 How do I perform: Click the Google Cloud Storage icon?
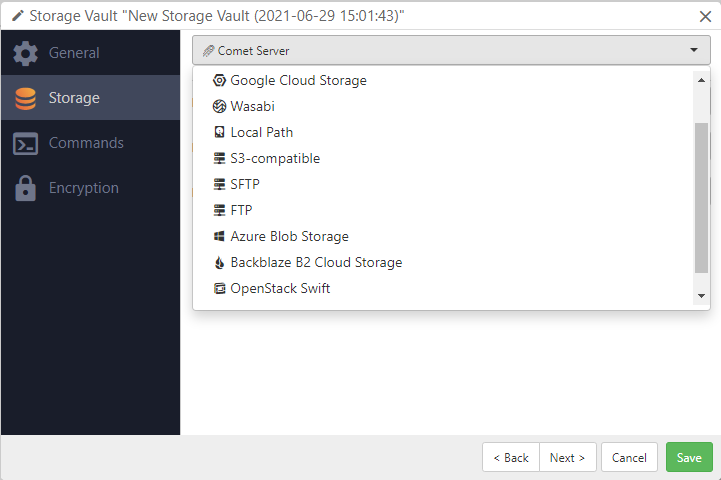coord(220,80)
